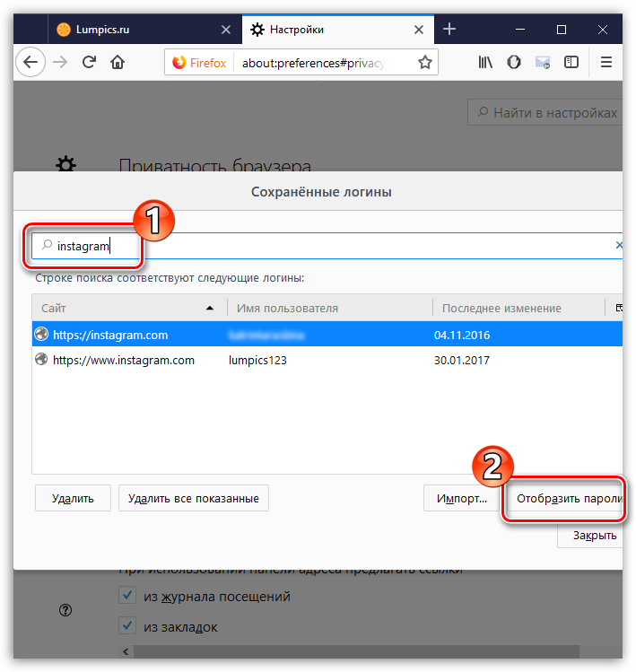Open the Firefox hamburger menu
Viewport: 636px width, 672px height.
(x=606, y=63)
